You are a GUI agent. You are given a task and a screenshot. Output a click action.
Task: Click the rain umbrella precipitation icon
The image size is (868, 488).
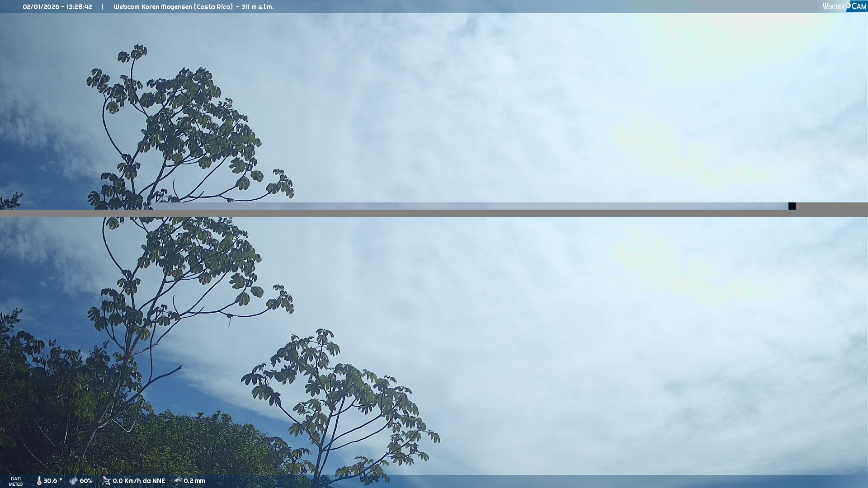pyautogui.click(x=178, y=480)
